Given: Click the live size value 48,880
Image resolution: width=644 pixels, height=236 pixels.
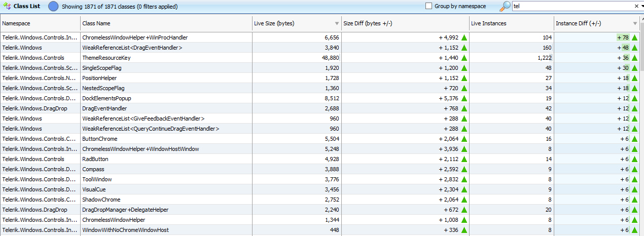Looking at the screenshot, I should pos(330,58).
